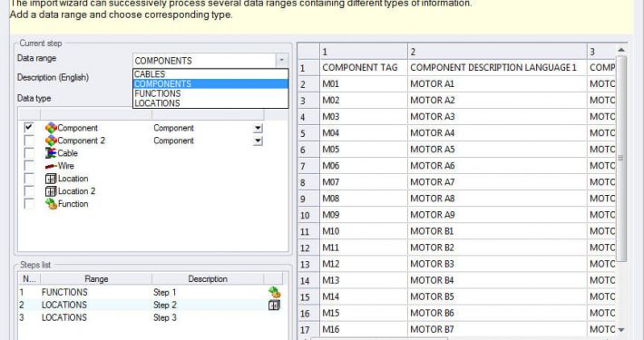Select column 2 header in preview grid
This screenshot has width=644, height=340.
pyautogui.click(x=497, y=52)
